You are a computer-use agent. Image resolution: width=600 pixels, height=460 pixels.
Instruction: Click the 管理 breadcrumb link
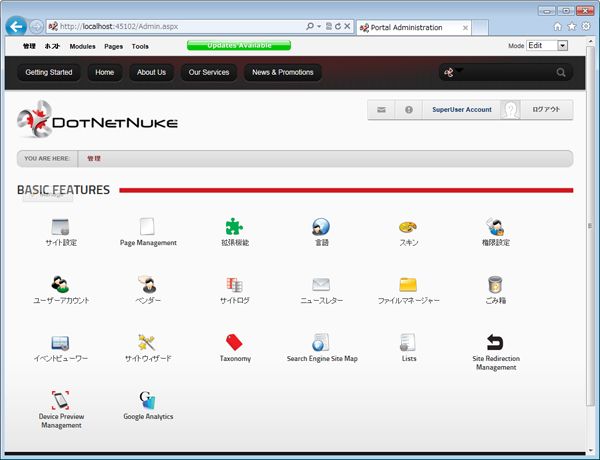click(x=94, y=158)
